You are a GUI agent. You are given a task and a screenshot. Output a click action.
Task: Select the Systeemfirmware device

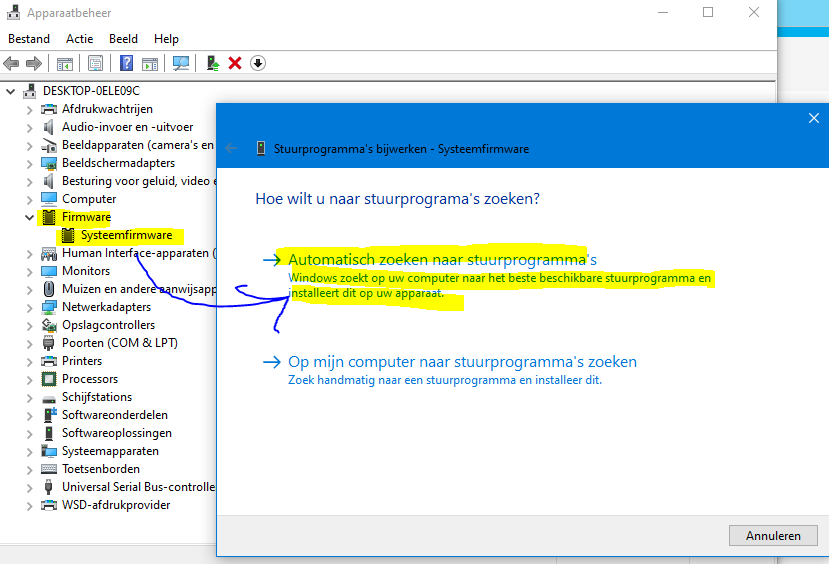tap(126, 235)
